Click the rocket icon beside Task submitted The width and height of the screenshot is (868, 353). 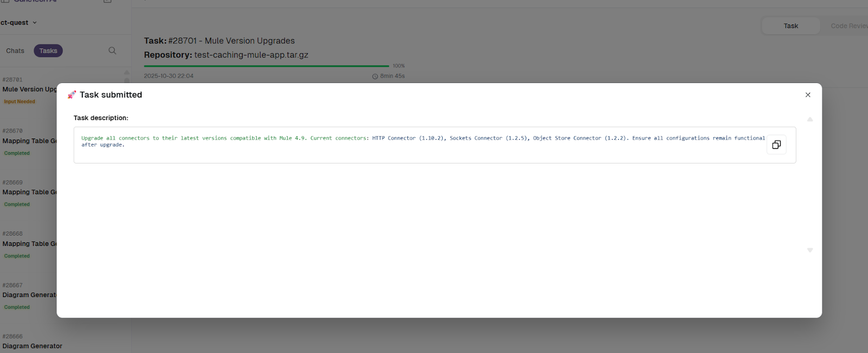click(x=72, y=95)
